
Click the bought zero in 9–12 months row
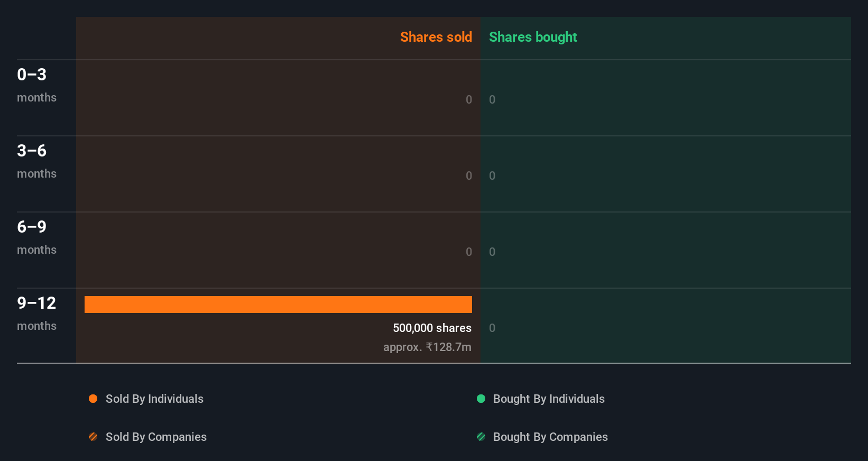click(x=492, y=328)
